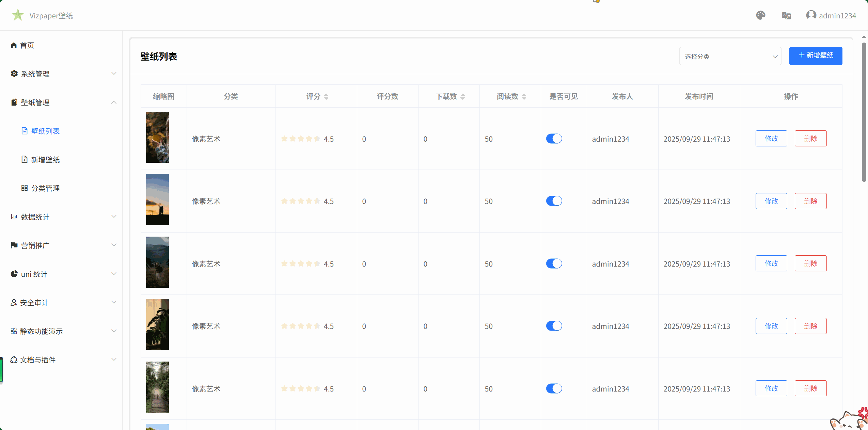Open the theme palette icon

[760, 15]
